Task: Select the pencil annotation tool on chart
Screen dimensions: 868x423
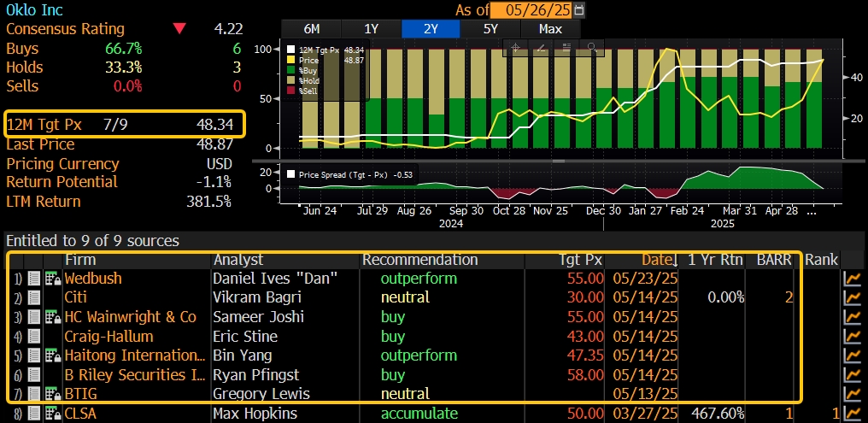Action: pyautogui.click(x=541, y=49)
